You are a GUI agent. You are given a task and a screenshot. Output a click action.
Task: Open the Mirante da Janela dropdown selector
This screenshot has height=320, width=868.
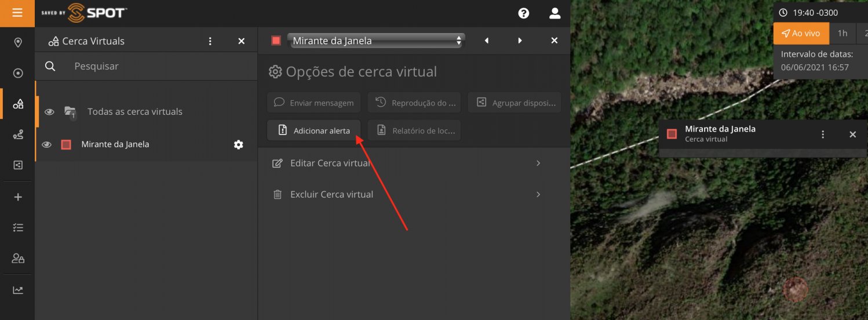click(376, 41)
